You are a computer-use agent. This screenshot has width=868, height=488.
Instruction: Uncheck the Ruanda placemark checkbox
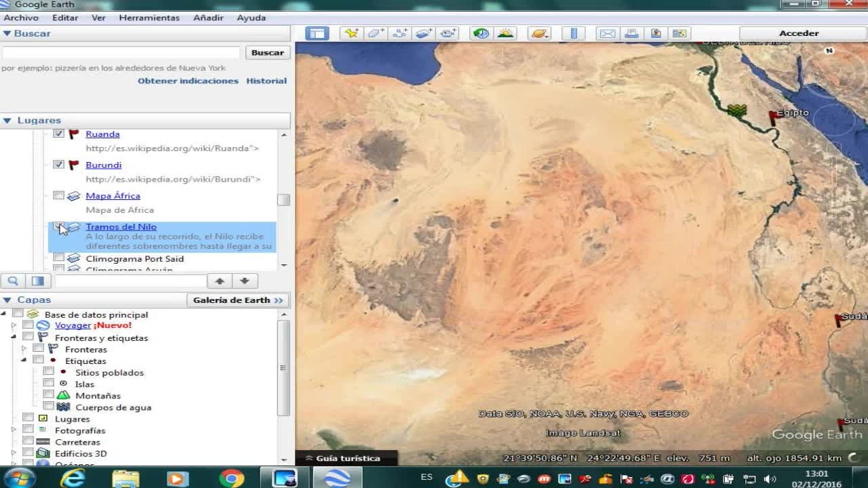[58, 134]
